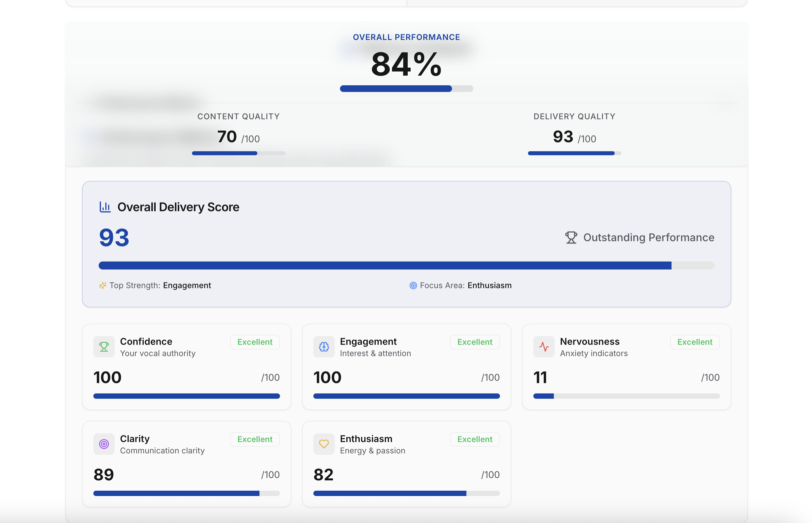
Task: Select the heartbeat icon on the Nervousness card
Action: click(x=544, y=347)
